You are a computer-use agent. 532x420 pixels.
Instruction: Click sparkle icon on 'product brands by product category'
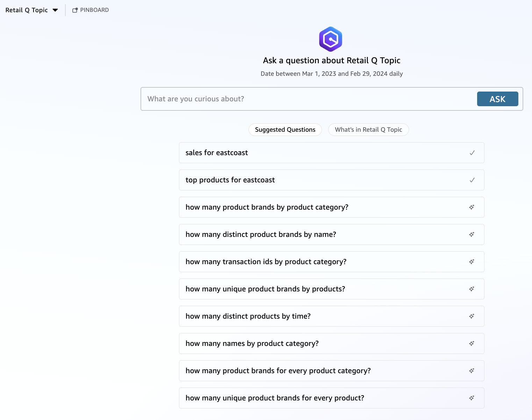[x=472, y=207]
